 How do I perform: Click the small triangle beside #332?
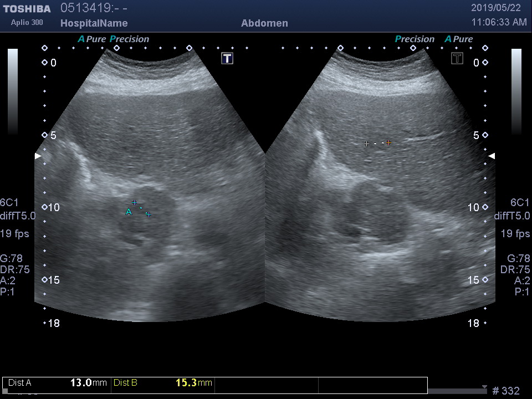pos(484,387)
